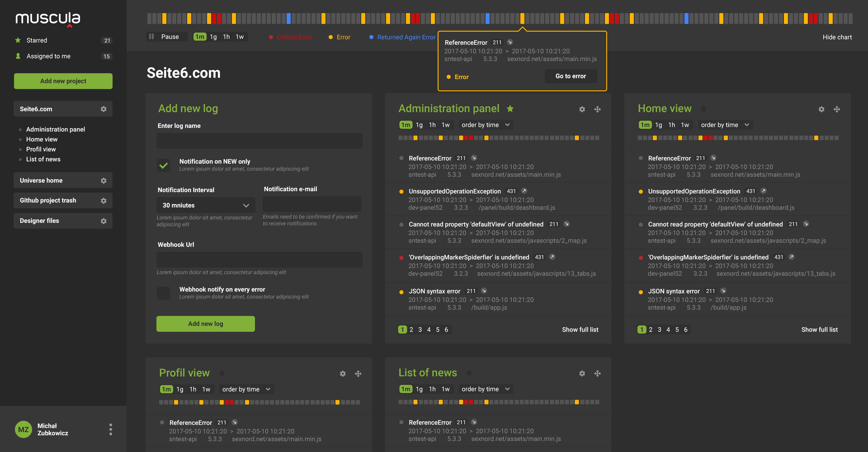Open user menu dots beside Michał Zubkowicz
868x452 pixels.
(111, 429)
